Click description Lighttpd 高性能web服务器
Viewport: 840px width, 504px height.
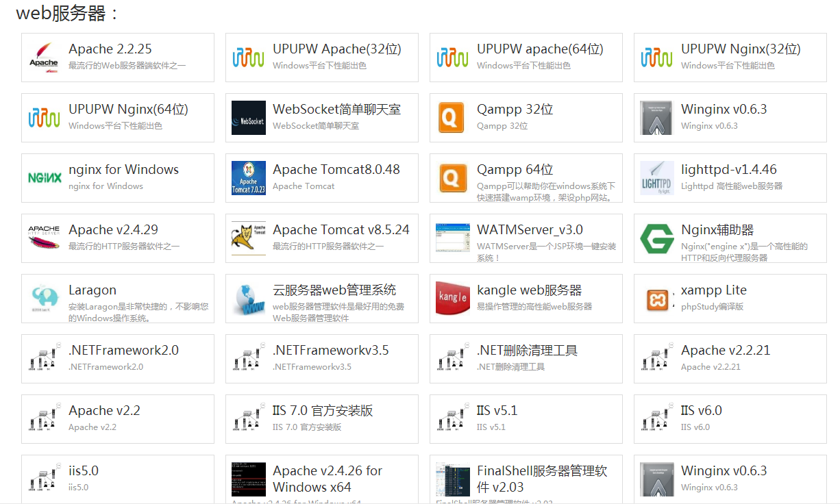[x=732, y=186]
